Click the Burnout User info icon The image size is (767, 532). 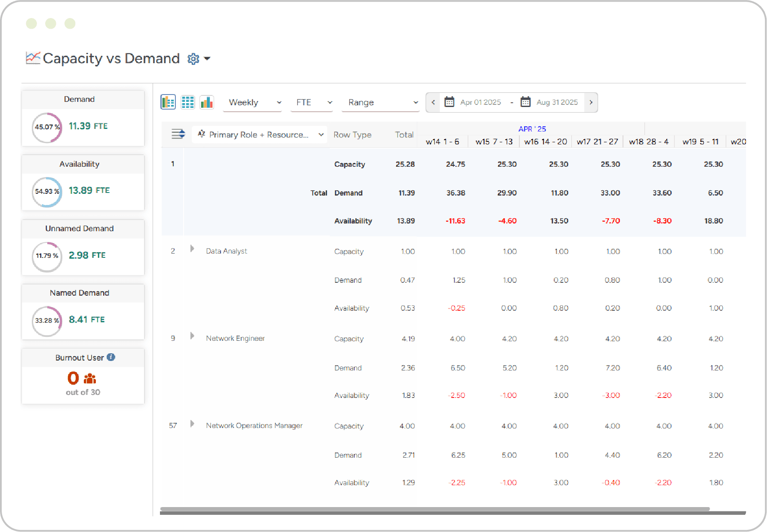point(111,357)
